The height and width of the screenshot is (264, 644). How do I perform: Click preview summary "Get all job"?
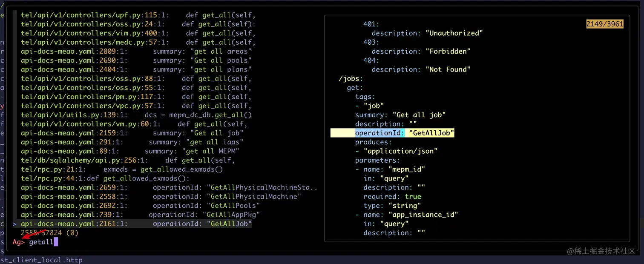tap(400, 115)
